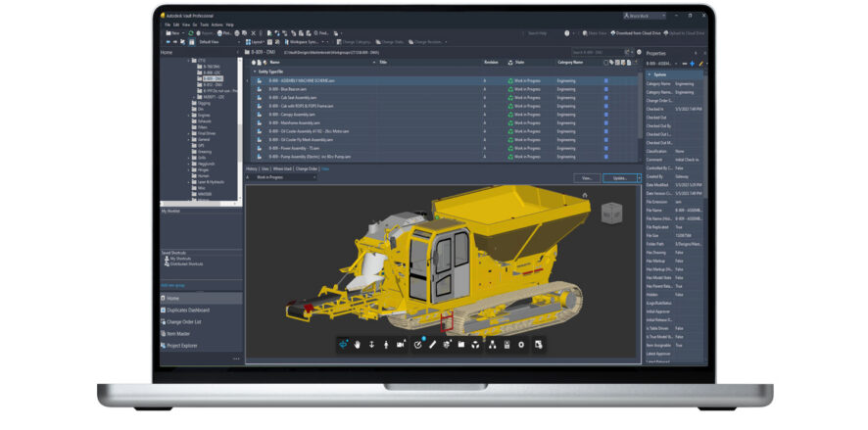Screen dimensions: 868x430
Task: Select the Measure ruler tool
Action: [433, 345]
